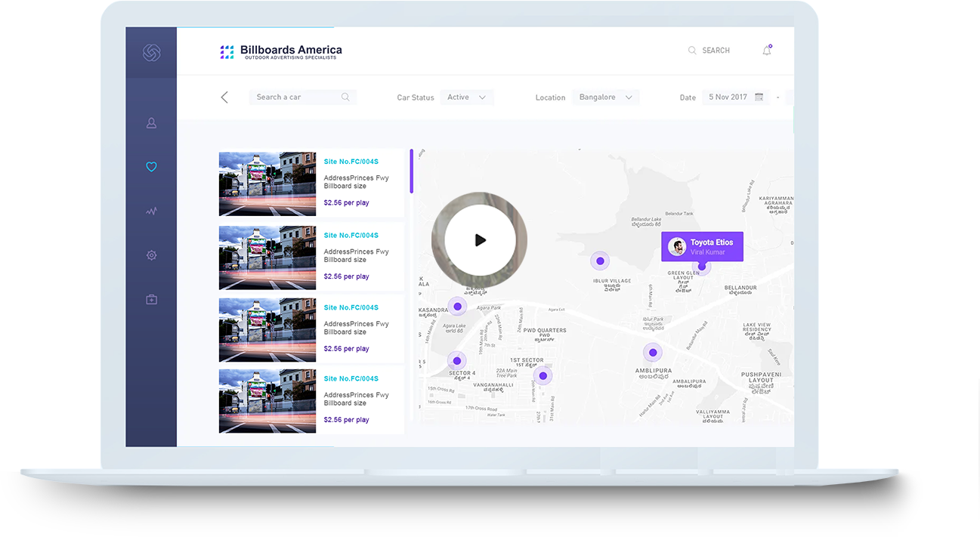The width and height of the screenshot is (980, 537).
Task: Open the user profile sidebar icon
Action: click(x=151, y=122)
